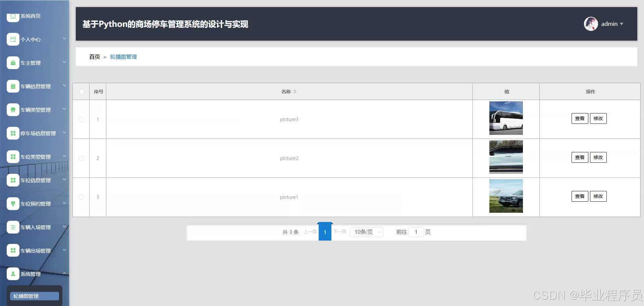The image size is (644, 306).
Task: Click the 个人中心 sidebar icon
Action: point(13,39)
